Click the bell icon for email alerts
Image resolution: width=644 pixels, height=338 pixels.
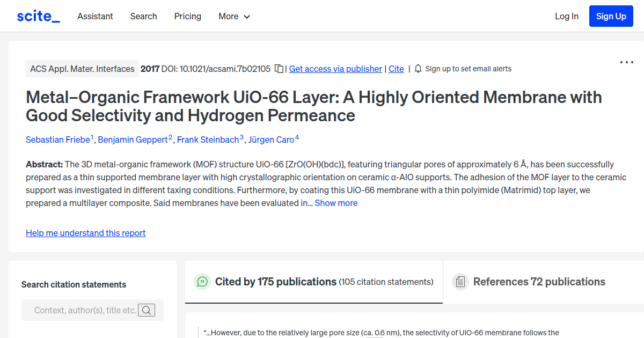click(418, 69)
